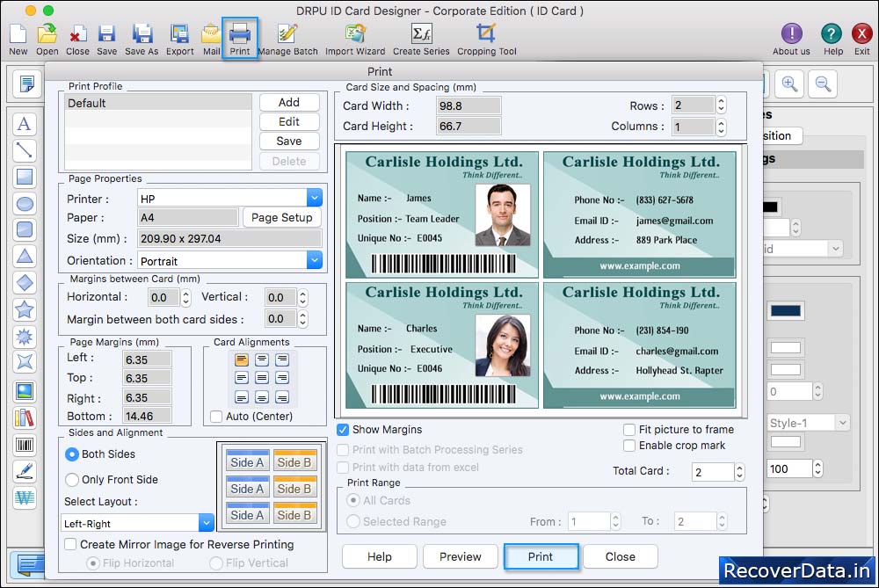Enable Create Mirror Image for Reverse Printing
The width and height of the screenshot is (879, 588).
coord(70,544)
